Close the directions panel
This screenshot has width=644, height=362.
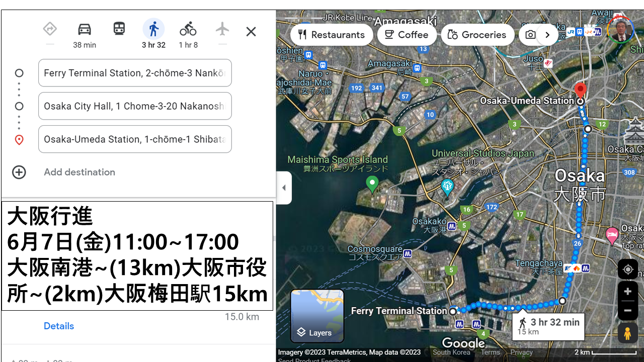pyautogui.click(x=251, y=32)
